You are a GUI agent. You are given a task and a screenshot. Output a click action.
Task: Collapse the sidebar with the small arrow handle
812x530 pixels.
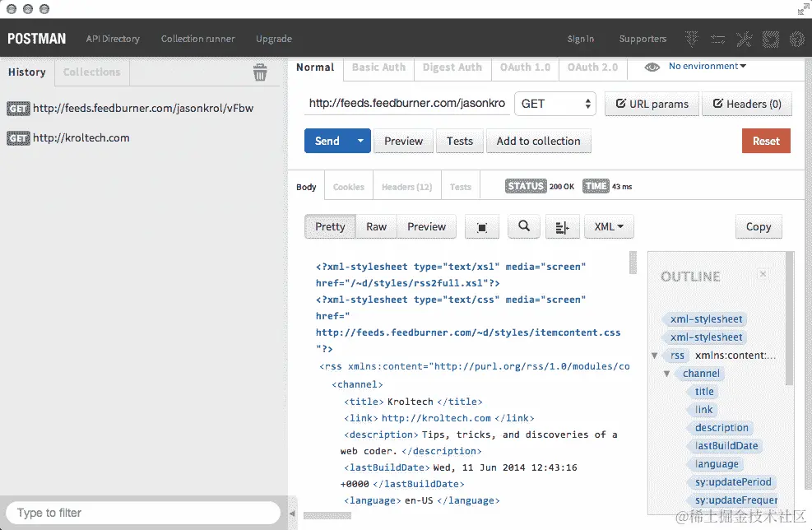[292, 514]
